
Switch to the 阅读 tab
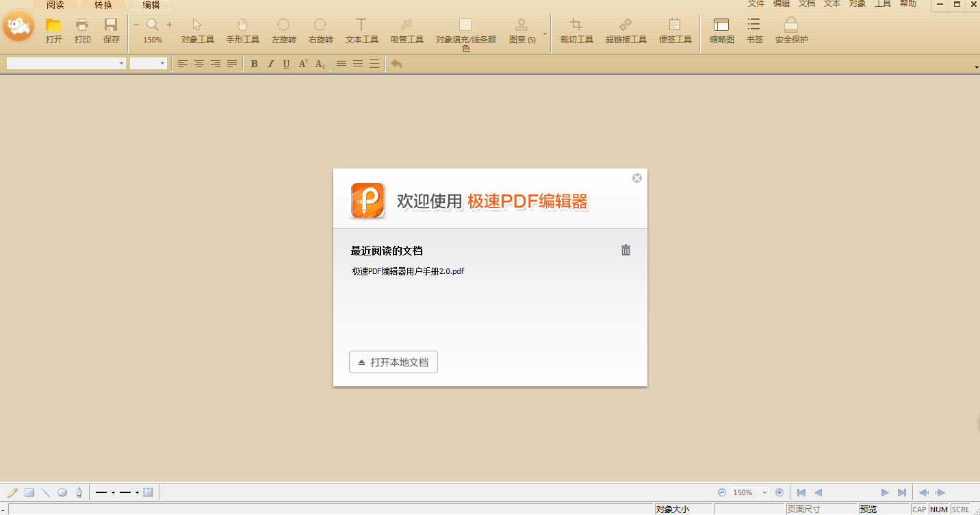pyautogui.click(x=55, y=5)
